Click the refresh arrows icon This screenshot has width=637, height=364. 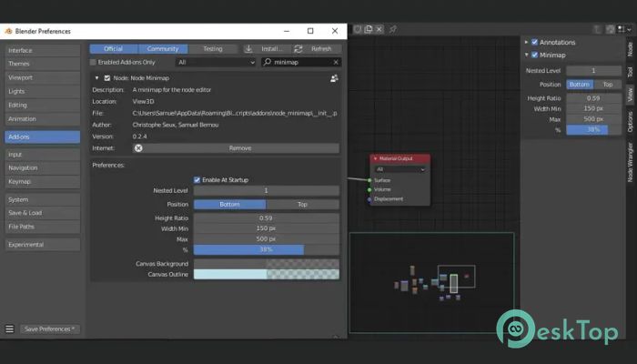[x=298, y=49]
